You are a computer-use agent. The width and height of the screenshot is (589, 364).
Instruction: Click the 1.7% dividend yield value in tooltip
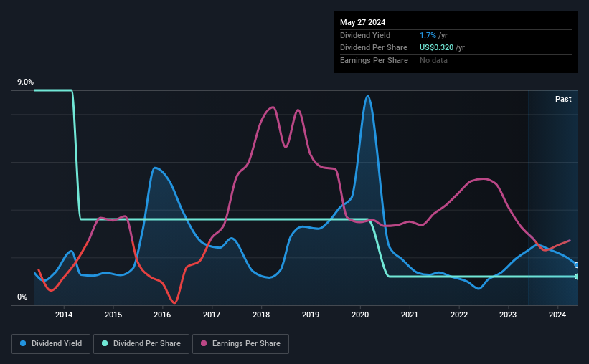click(428, 35)
